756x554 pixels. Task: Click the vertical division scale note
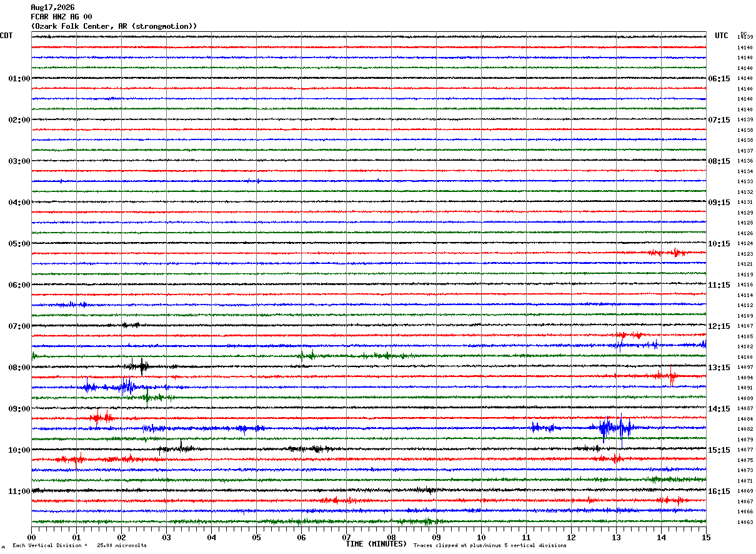click(x=79, y=545)
